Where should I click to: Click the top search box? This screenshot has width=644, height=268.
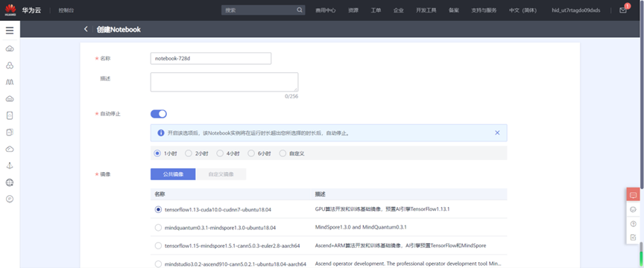(x=263, y=10)
